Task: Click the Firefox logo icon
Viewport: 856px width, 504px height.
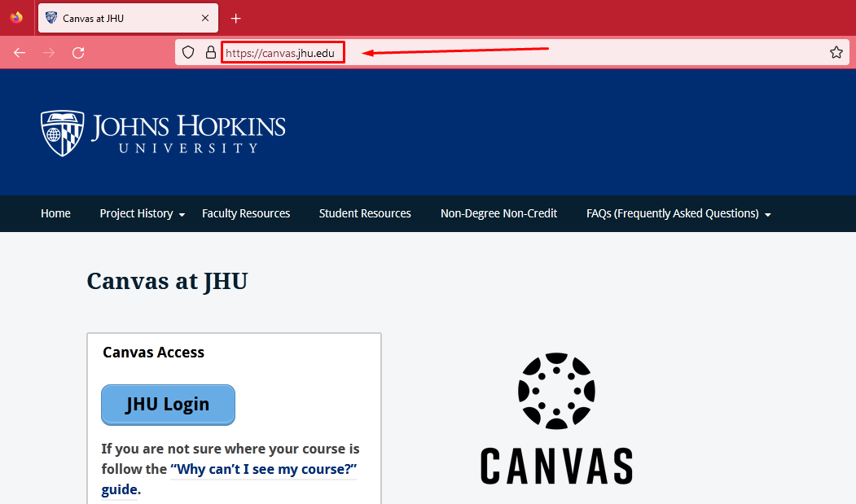Action: click(x=16, y=17)
